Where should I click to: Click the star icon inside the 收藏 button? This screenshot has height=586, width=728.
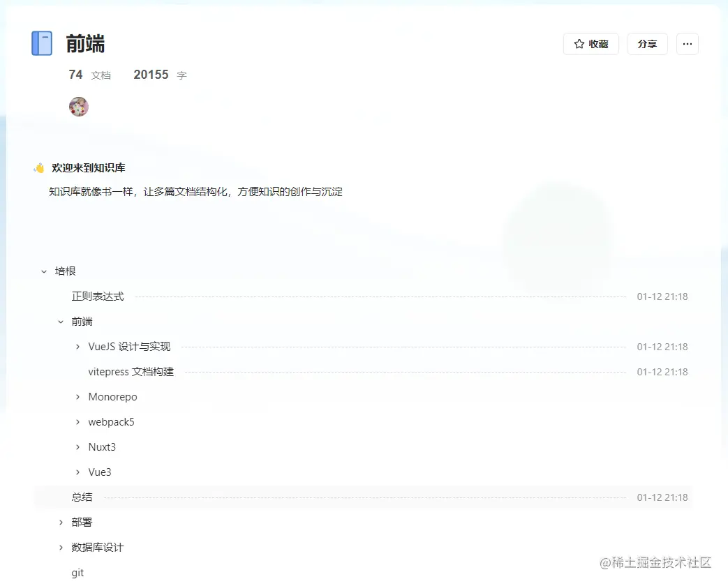(x=577, y=43)
